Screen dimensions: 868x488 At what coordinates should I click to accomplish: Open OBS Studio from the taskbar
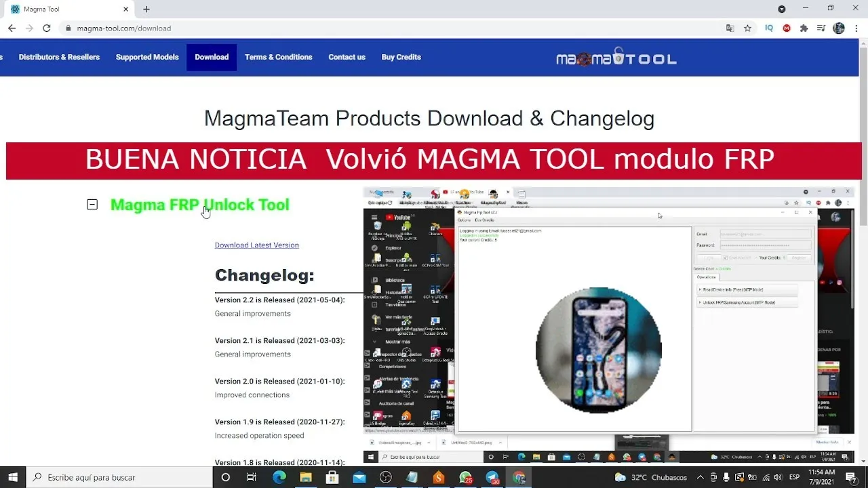tap(386, 477)
